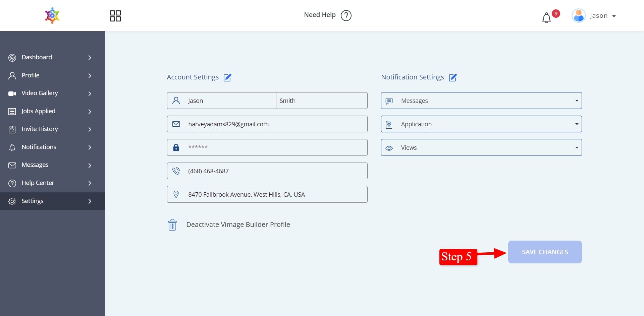This screenshot has height=316, width=644.
Task: Open the notification bell with badge
Action: click(546, 17)
